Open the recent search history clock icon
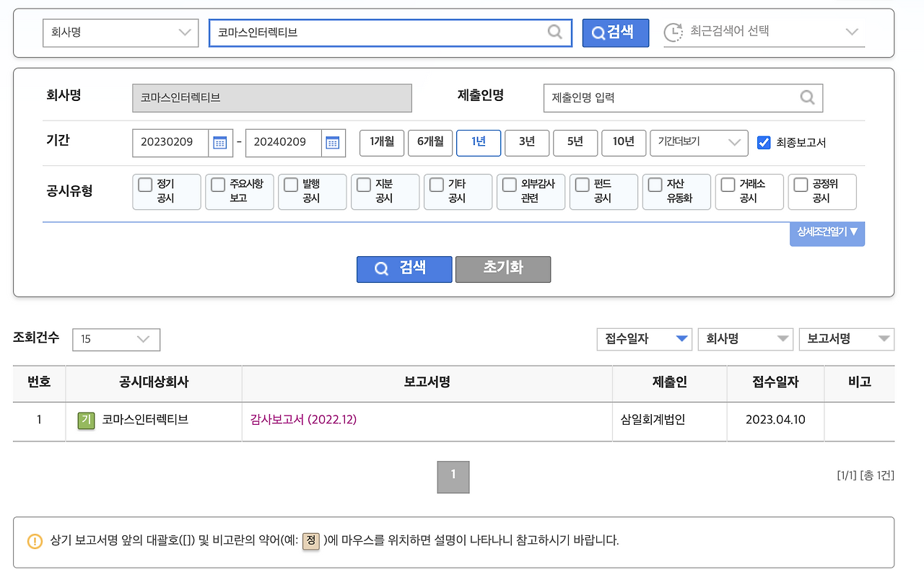This screenshot has width=924, height=585. point(672,32)
